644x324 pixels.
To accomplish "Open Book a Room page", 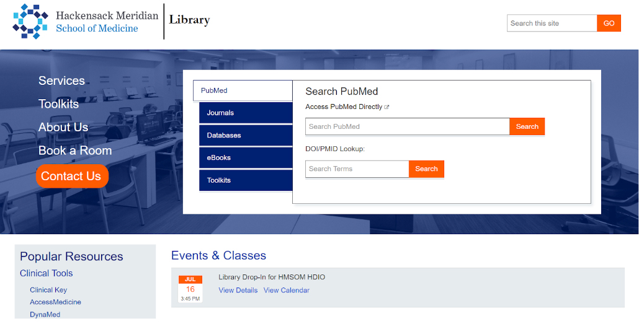I will (75, 151).
